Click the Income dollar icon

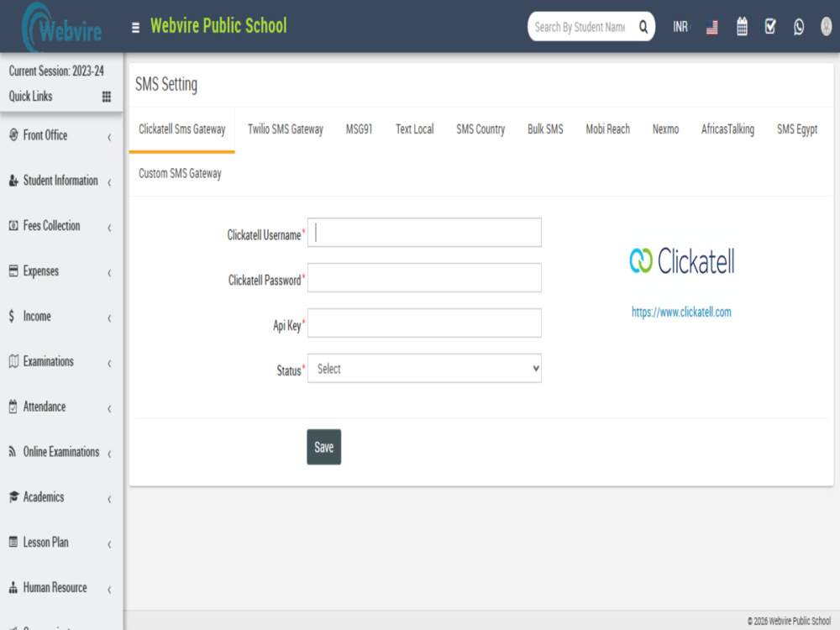coord(12,316)
